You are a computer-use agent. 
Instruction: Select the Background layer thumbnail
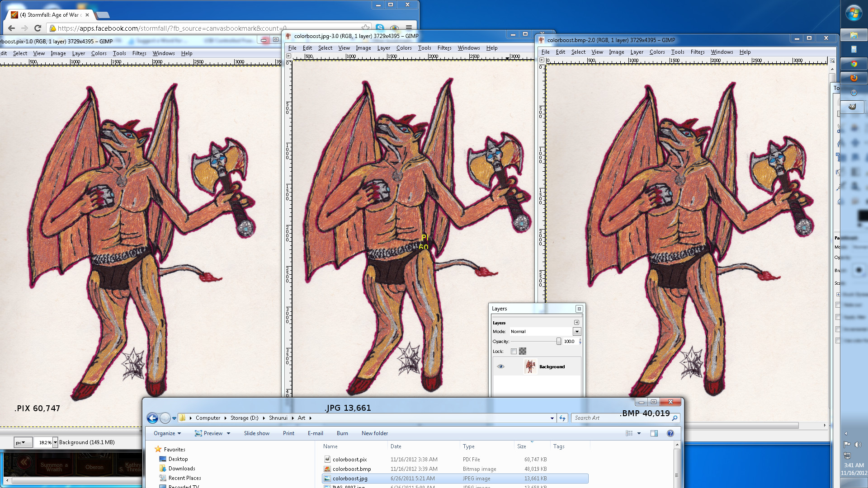coord(530,366)
